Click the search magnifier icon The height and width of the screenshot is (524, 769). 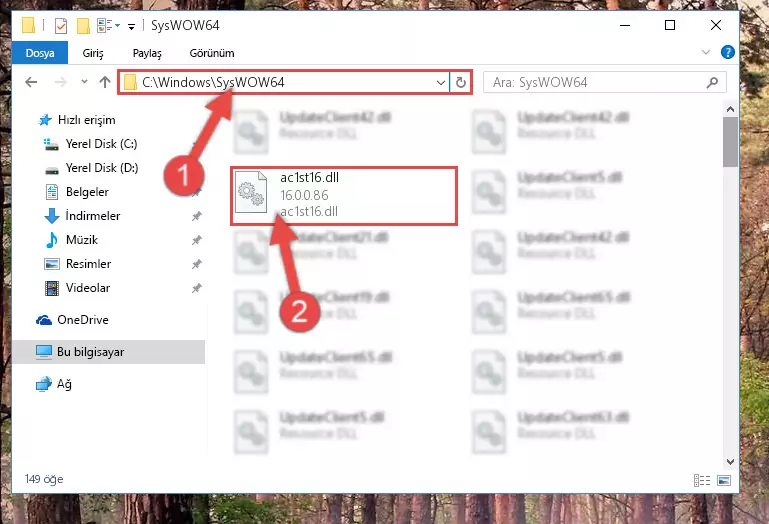pos(713,82)
